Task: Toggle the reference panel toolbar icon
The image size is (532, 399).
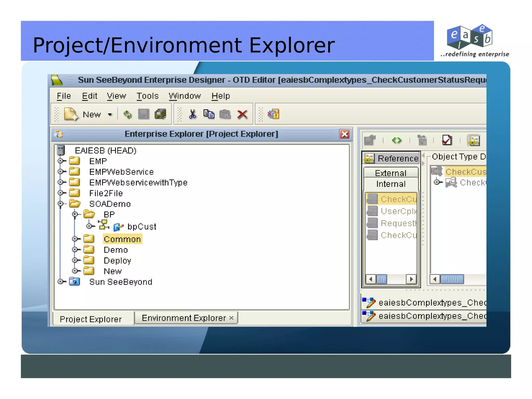Action: (474, 140)
